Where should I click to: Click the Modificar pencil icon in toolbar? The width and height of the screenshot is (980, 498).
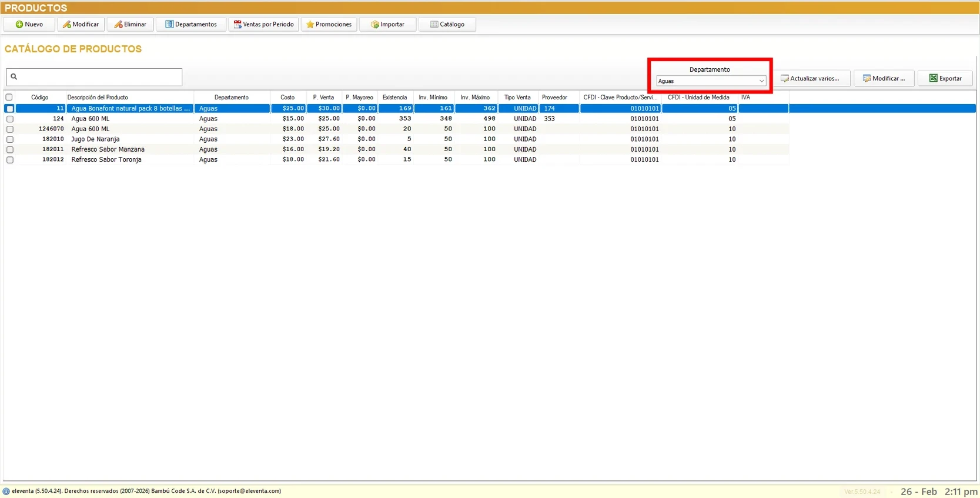(x=67, y=24)
